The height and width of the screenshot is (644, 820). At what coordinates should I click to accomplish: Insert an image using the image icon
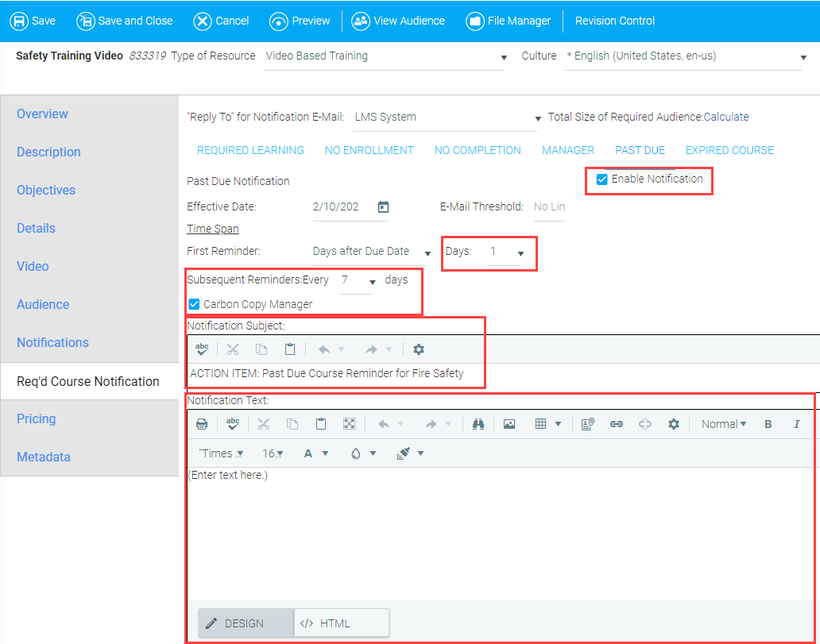click(x=509, y=424)
